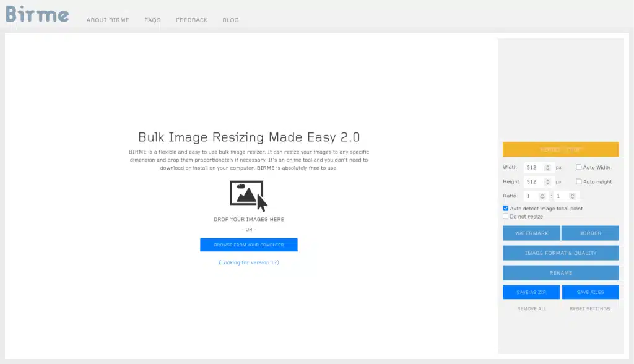The width and height of the screenshot is (634, 364).
Task: Enable the Auto height checkbox
Action: tap(579, 181)
